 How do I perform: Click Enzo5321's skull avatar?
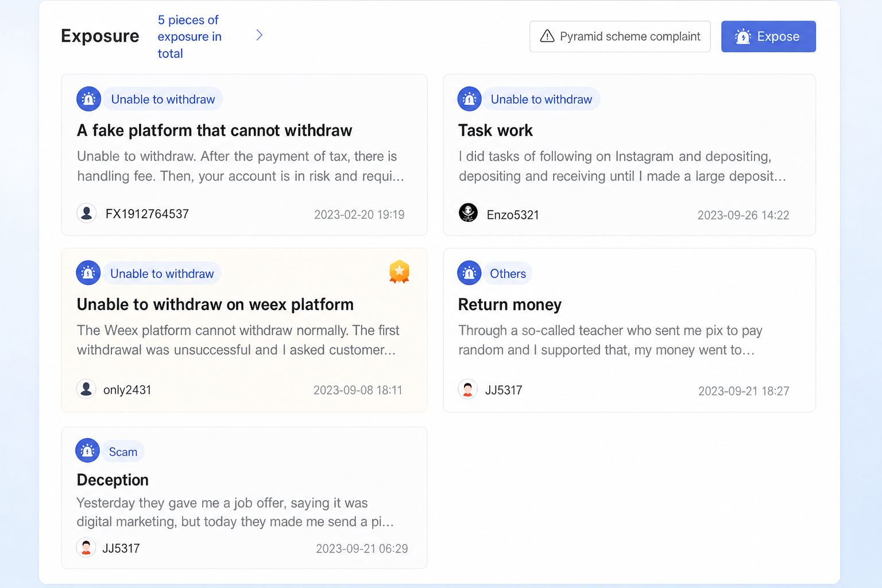[x=468, y=212]
